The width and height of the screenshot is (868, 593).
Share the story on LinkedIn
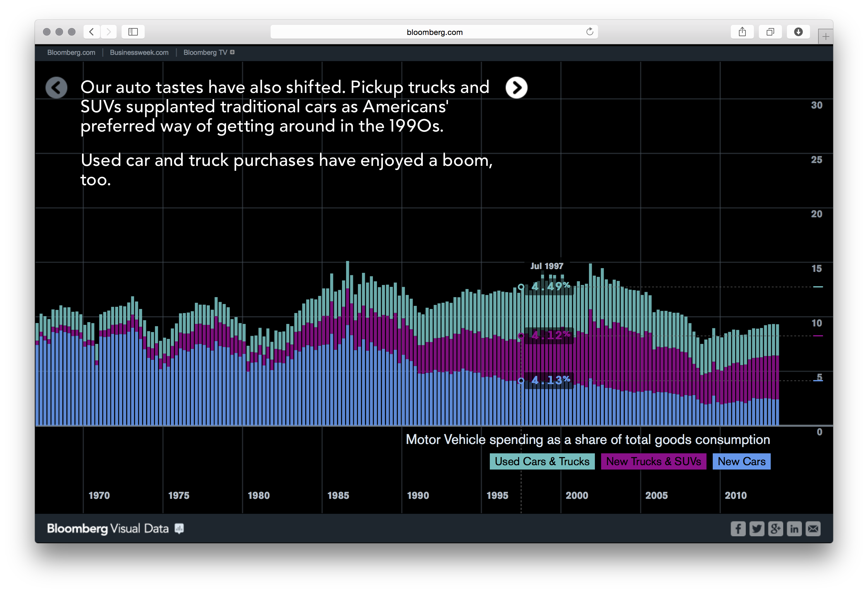point(794,528)
